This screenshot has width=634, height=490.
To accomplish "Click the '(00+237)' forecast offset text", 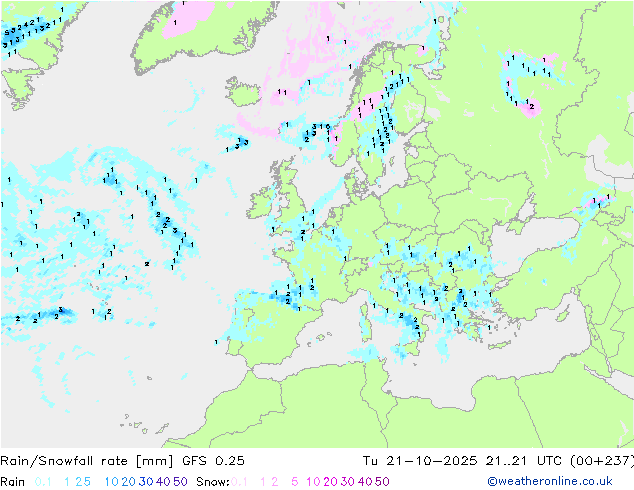I will click(602, 461).
